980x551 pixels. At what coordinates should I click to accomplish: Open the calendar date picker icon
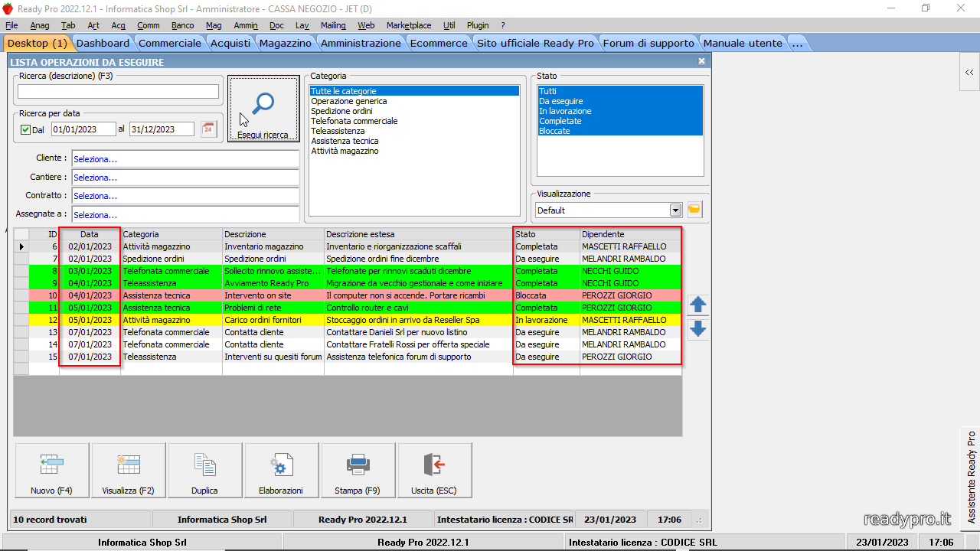(x=209, y=129)
